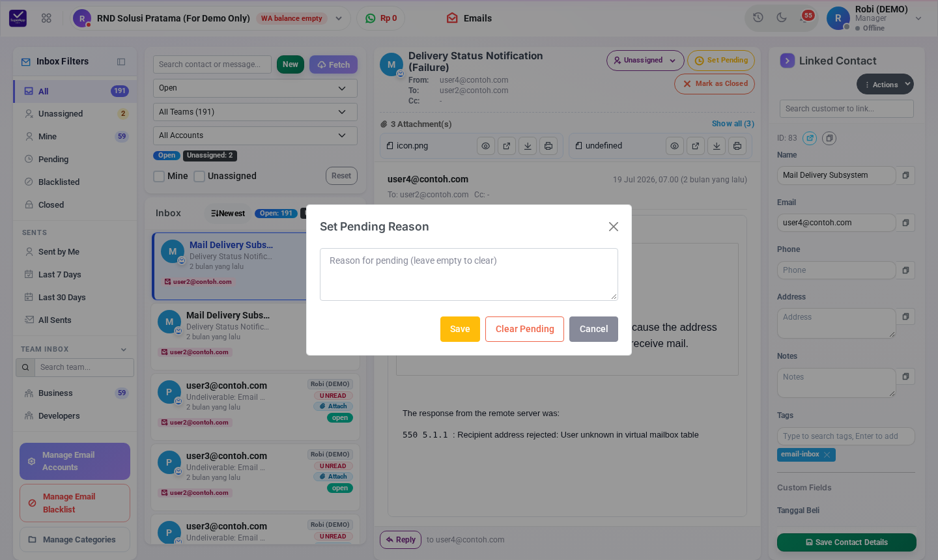Image resolution: width=938 pixels, height=560 pixels.
Task: Copy the Name field value
Action: point(905,175)
